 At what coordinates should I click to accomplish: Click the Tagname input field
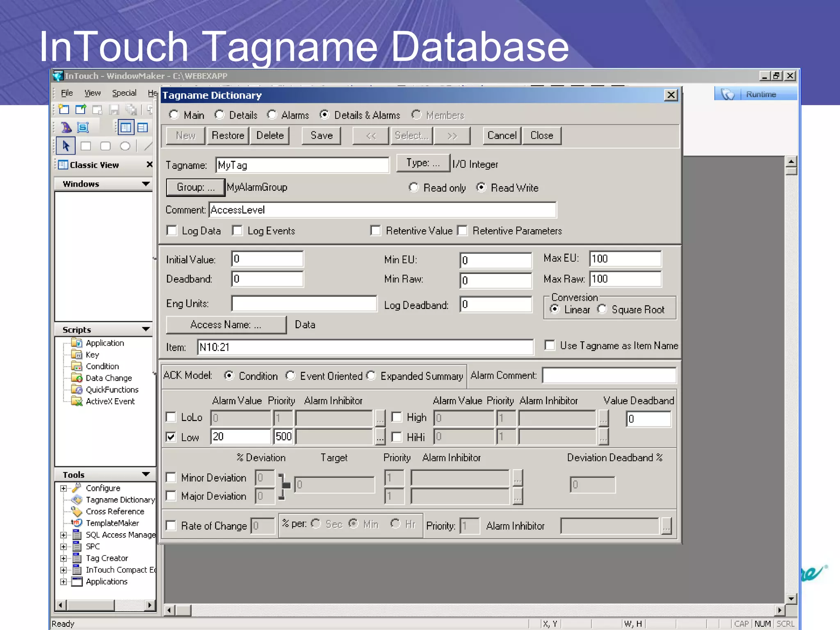tap(302, 165)
